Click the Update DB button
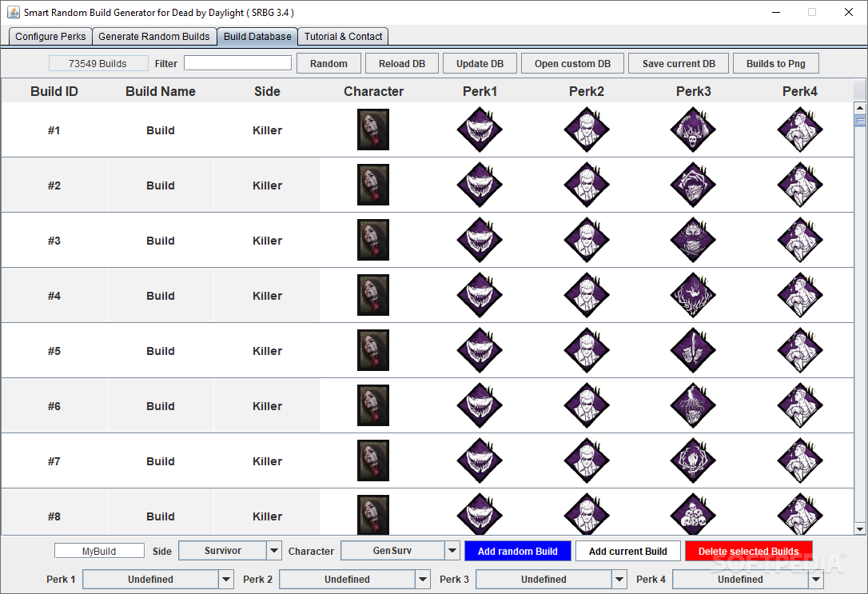Image resolution: width=868 pixels, height=594 pixels. [x=480, y=64]
